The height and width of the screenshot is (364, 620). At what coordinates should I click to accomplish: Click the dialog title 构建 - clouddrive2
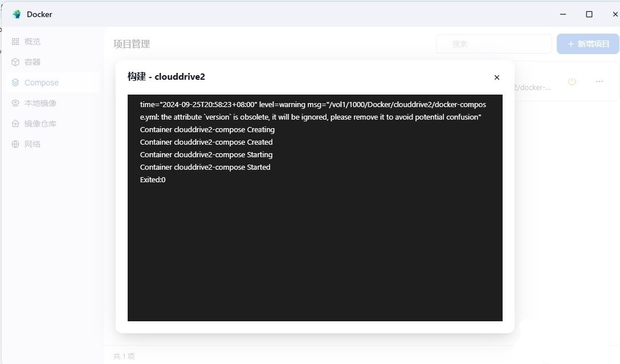tap(166, 77)
